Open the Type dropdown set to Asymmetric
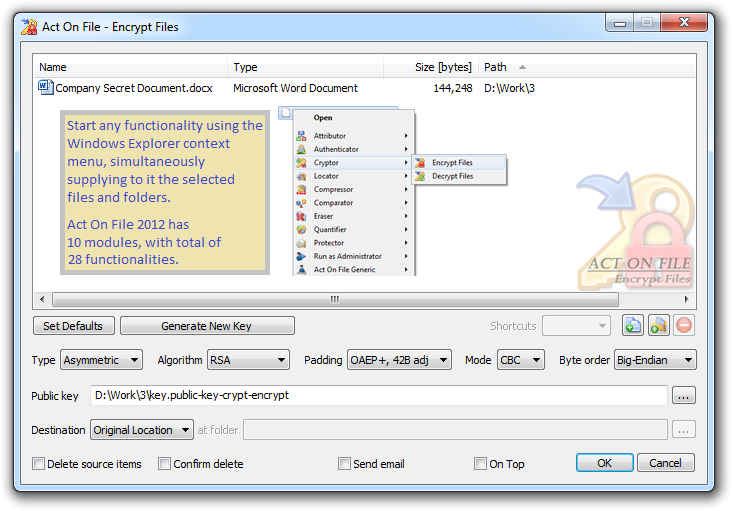Viewport: 733px width, 511px height. (101, 360)
